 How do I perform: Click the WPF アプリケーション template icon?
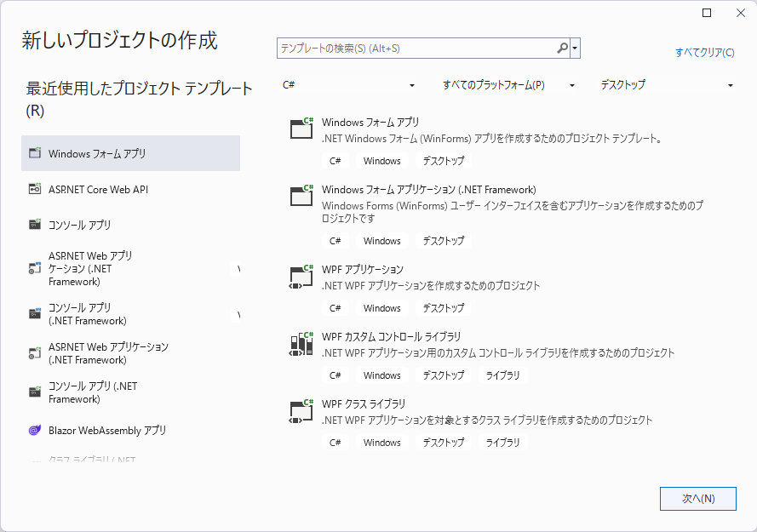301,277
